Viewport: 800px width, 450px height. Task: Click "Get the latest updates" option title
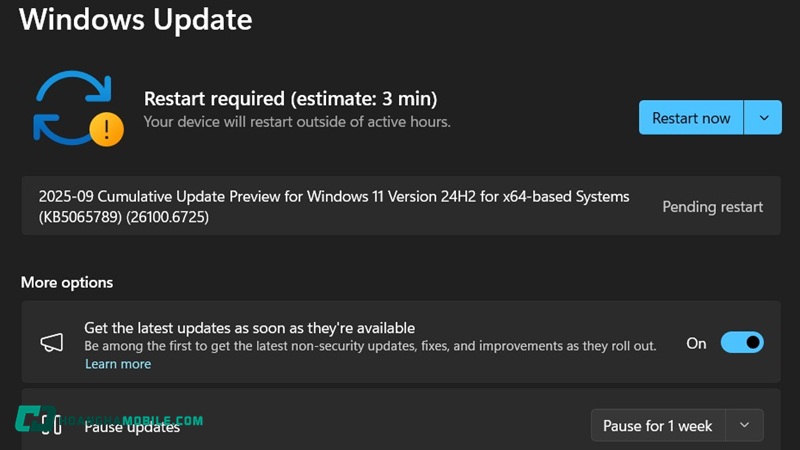pyautogui.click(x=249, y=328)
